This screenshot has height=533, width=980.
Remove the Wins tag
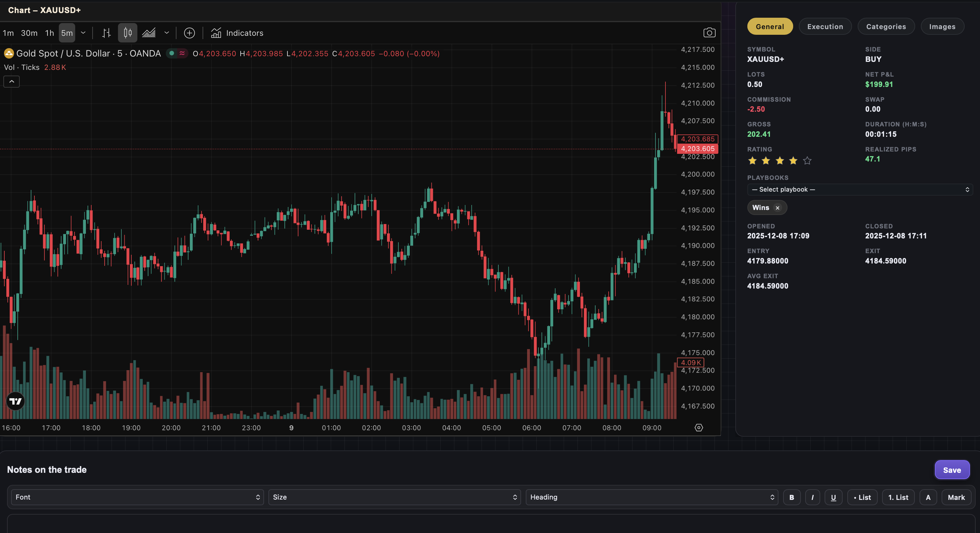(777, 208)
